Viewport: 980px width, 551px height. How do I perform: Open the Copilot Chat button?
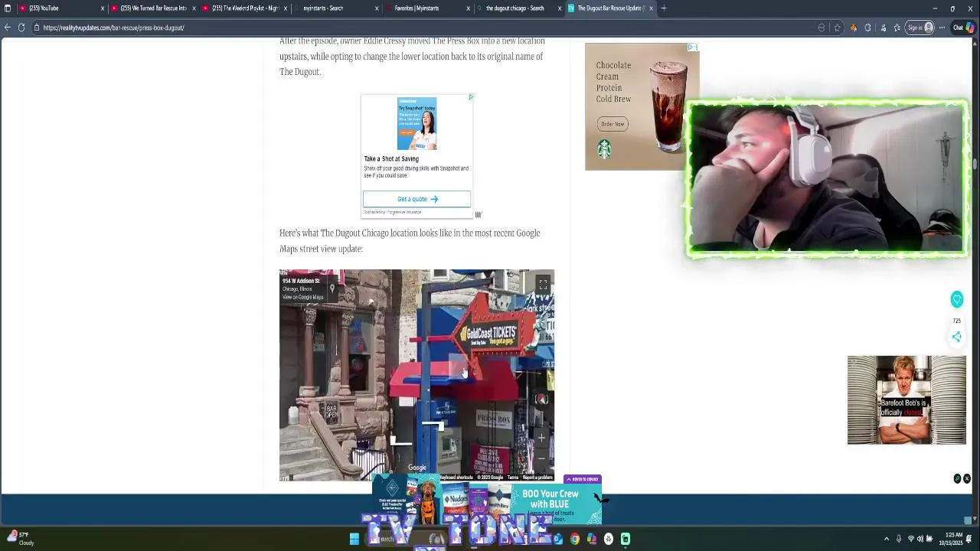(963, 28)
